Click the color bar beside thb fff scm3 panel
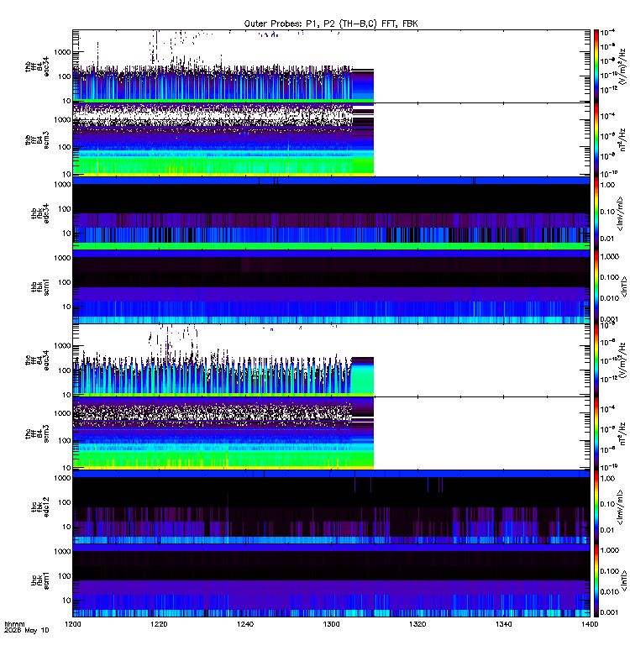 pyautogui.click(x=596, y=139)
